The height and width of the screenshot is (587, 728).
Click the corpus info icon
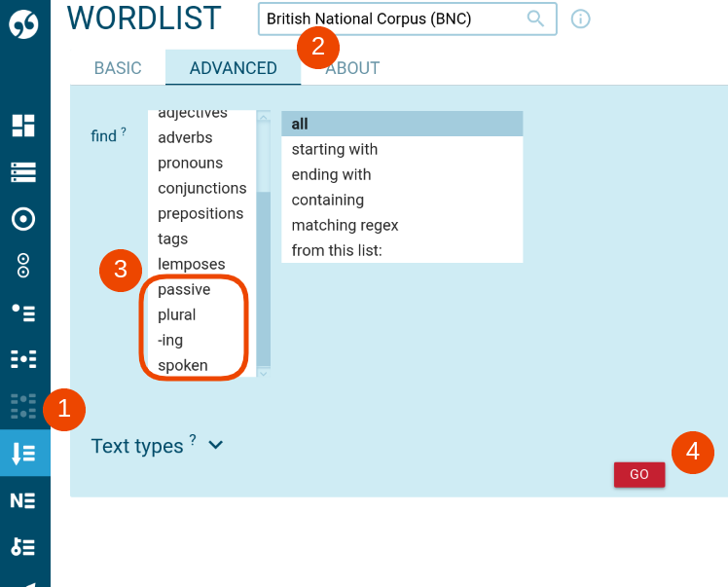point(581,18)
